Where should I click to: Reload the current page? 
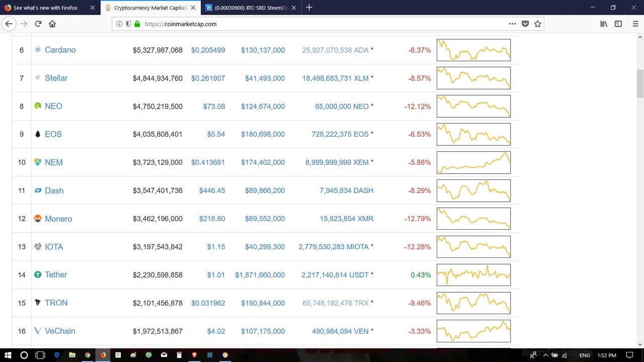tap(38, 24)
